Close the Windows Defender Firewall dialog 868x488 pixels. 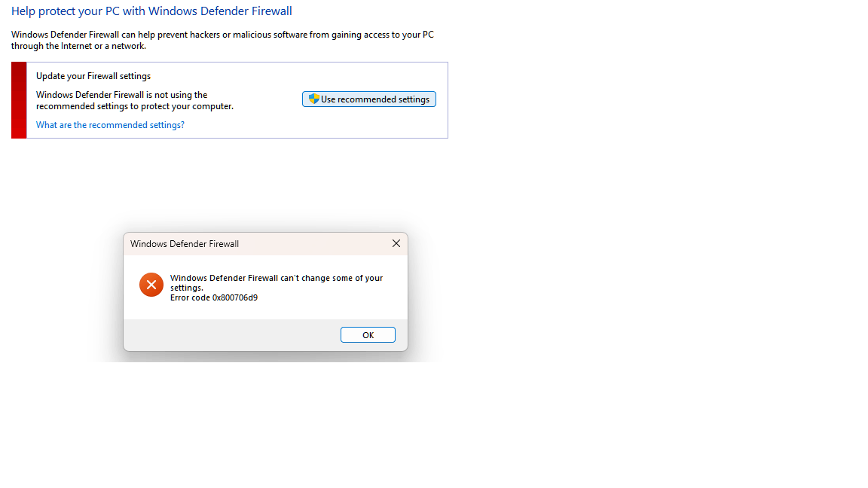pyautogui.click(x=396, y=243)
